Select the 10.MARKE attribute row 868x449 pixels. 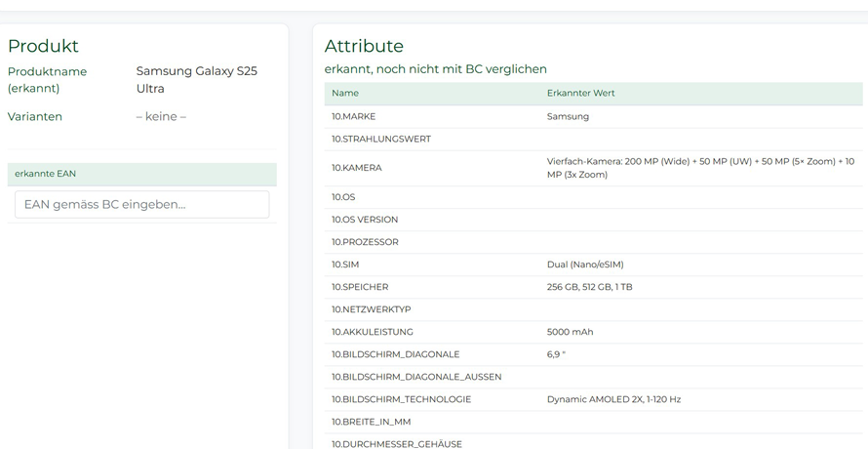(x=353, y=116)
